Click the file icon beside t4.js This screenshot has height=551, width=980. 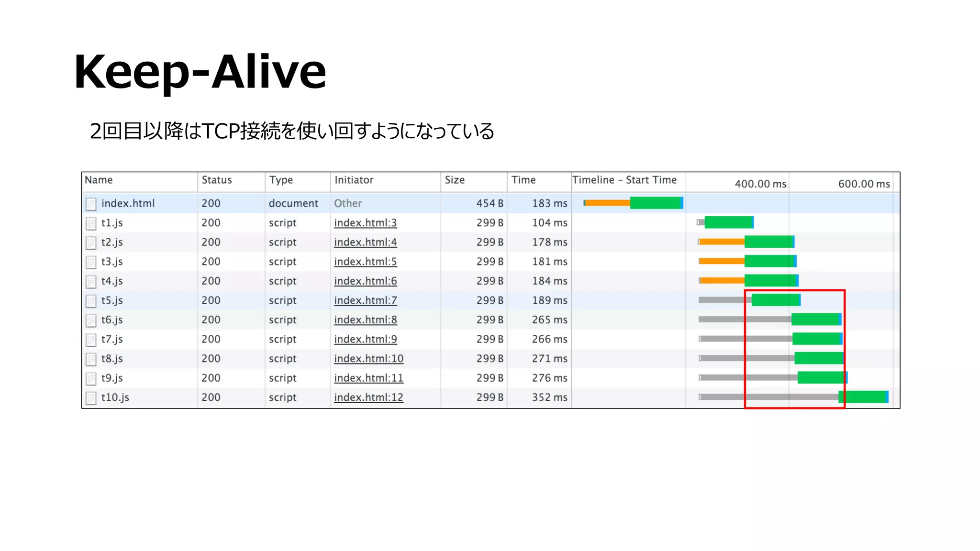pyautogui.click(x=91, y=282)
